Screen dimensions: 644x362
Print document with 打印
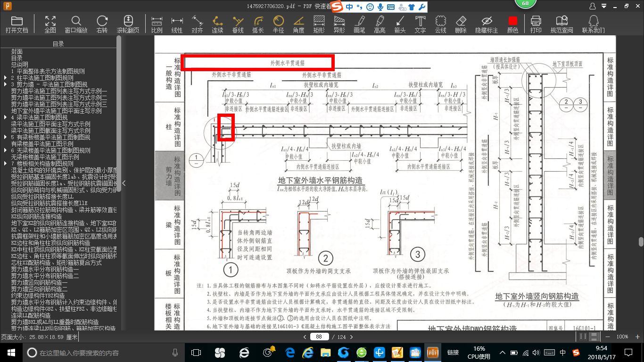click(x=536, y=24)
